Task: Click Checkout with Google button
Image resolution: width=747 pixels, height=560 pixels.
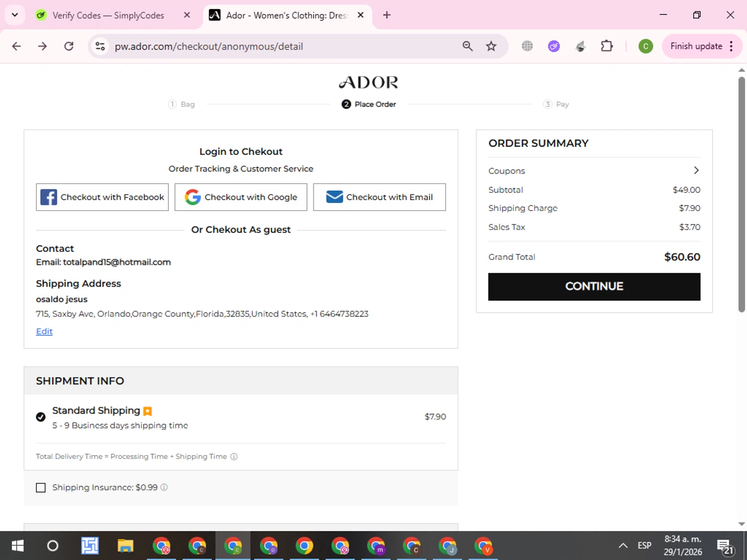Action: coord(241,197)
